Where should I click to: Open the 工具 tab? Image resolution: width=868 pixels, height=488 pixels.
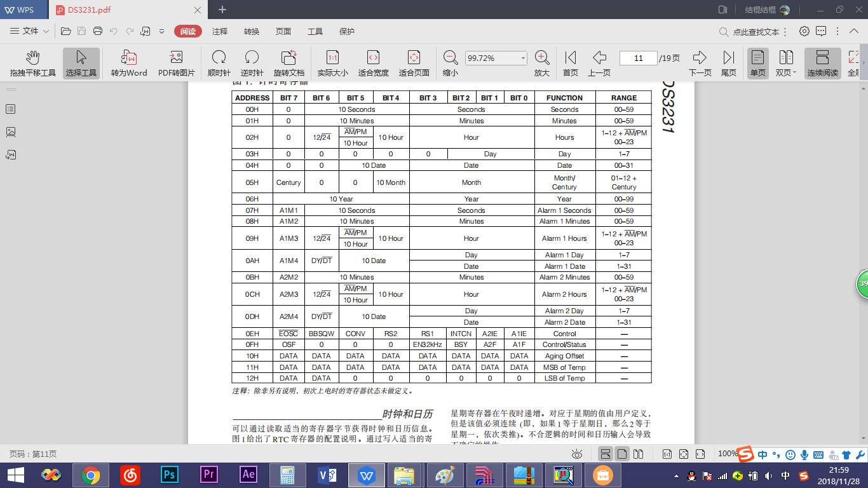315,31
